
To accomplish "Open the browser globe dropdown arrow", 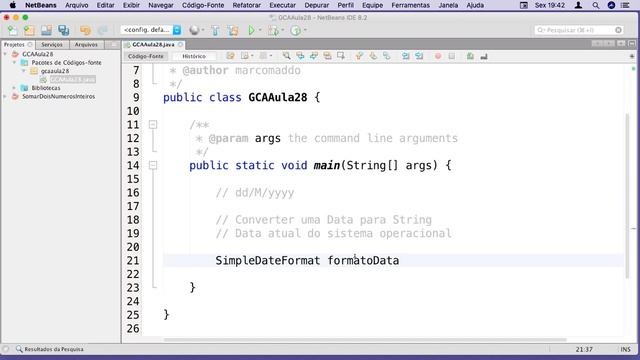I will point(203,30).
